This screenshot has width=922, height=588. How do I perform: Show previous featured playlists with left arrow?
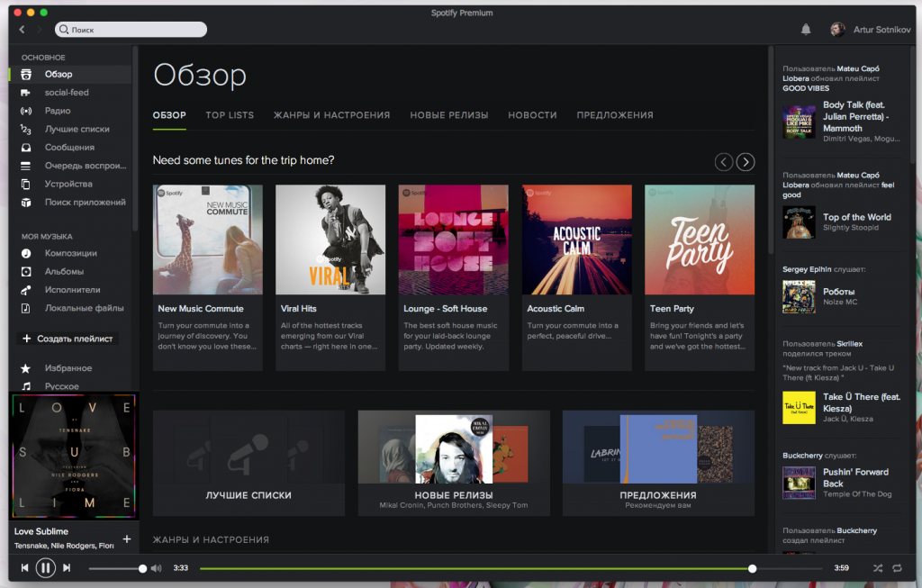724,162
